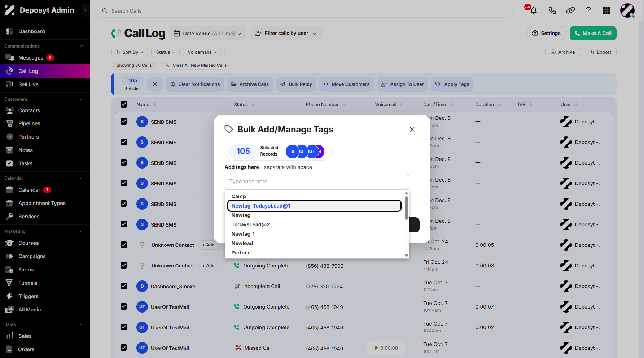Viewport: 644px width, 358px height.
Task: Close the Bulk Add/Manage Tags dialog
Action: 412,130
